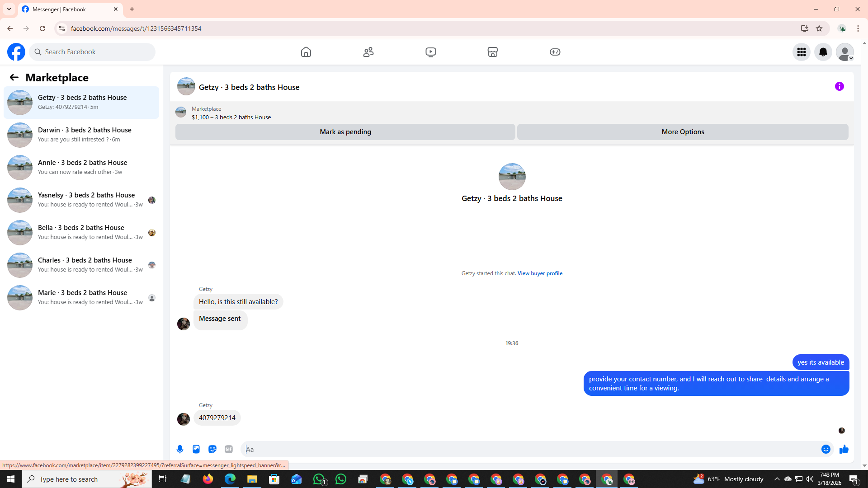Click the More Options button
868x488 pixels.
682,132
